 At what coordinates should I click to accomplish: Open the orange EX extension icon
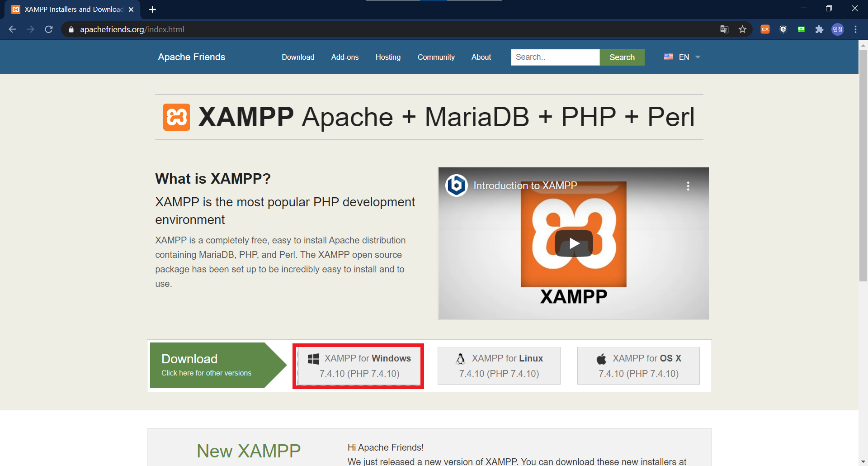[x=765, y=29]
